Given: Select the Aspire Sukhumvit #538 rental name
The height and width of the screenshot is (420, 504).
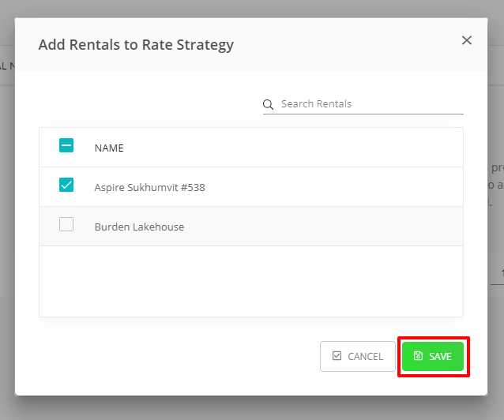Looking at the screenshot, I should tap(150, 187).
